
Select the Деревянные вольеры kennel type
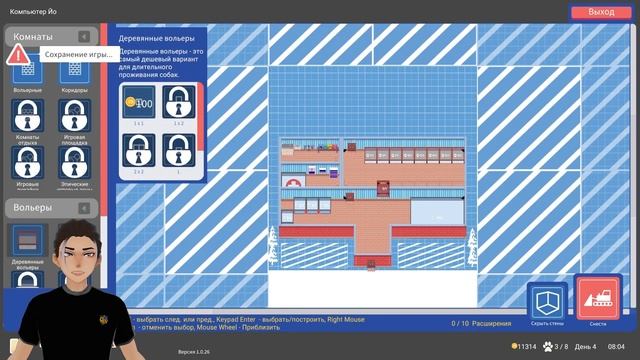[28, 241]
